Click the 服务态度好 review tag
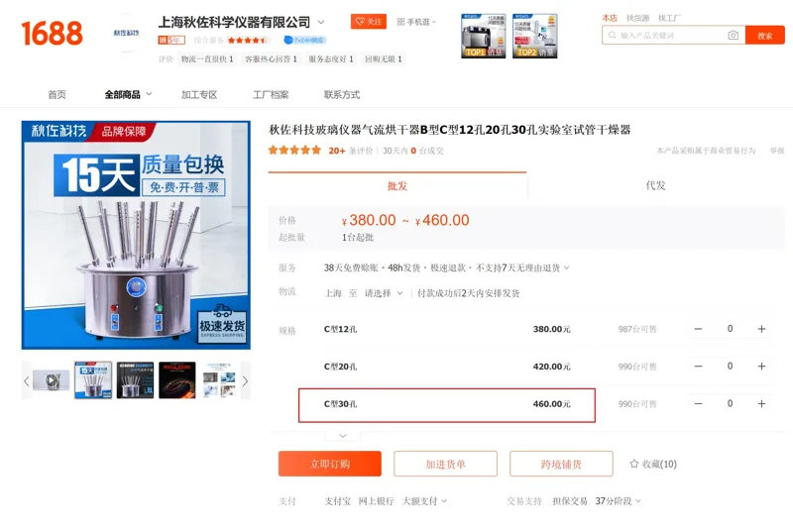The width and height of the screenshot is (793, 532). tap(331, 59)
